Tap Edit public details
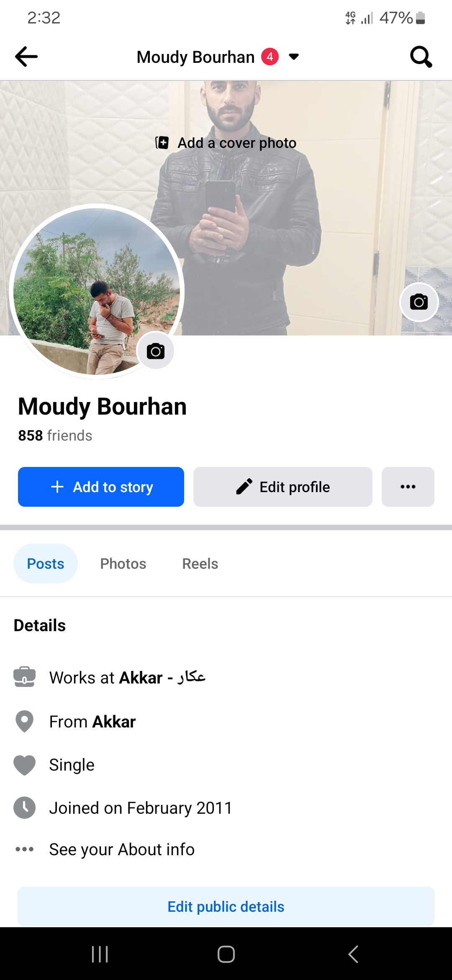The image size is (452, 980). coord(226,906)
